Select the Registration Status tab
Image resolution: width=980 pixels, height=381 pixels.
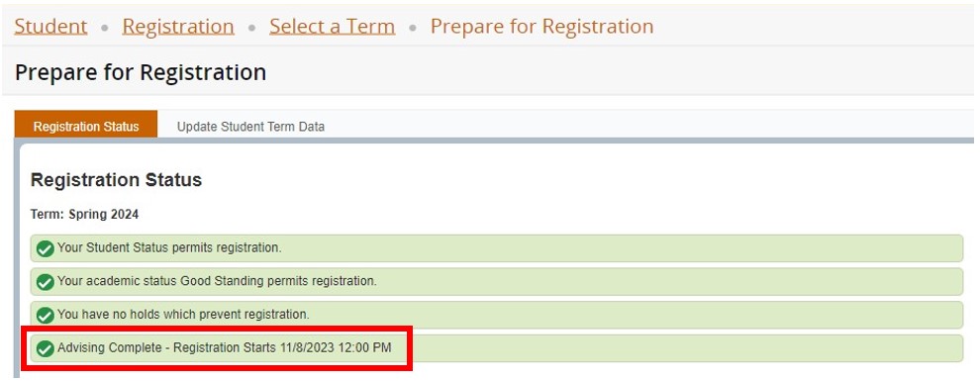(86, 127)
